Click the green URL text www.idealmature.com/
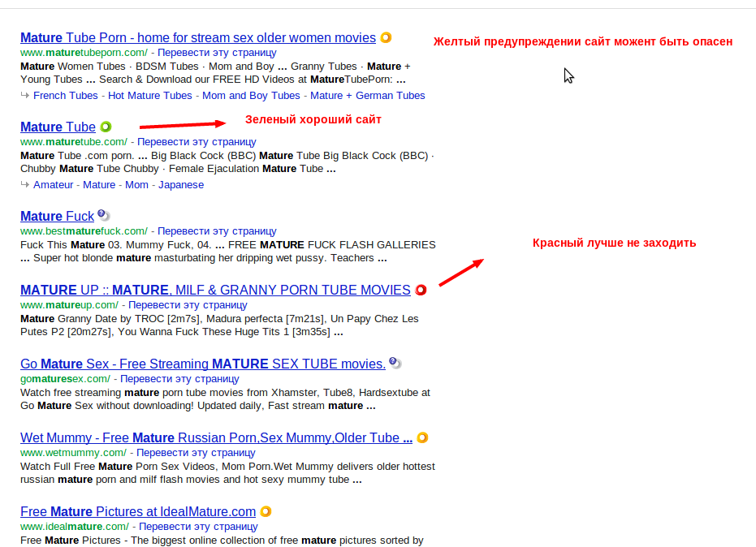The width and height of the screenshot is (756, 547). pos(75,526)
